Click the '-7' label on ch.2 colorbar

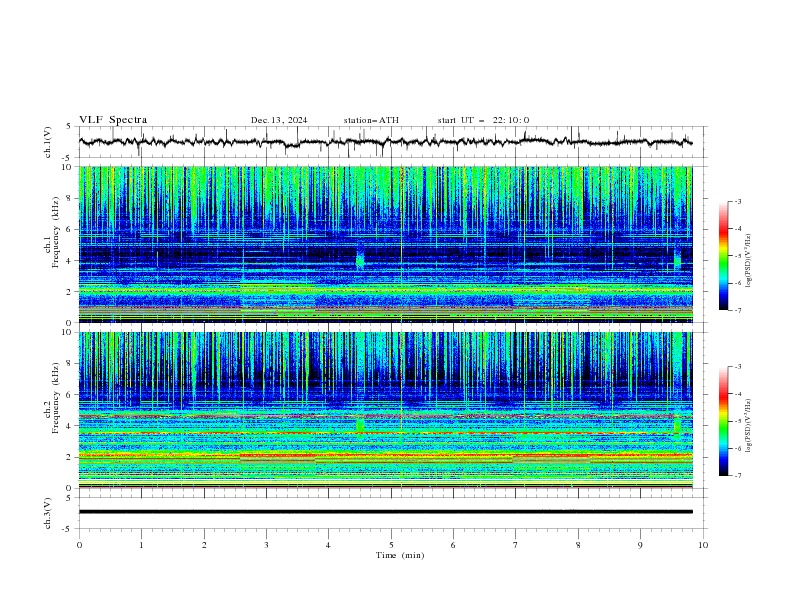click(738, 476)
